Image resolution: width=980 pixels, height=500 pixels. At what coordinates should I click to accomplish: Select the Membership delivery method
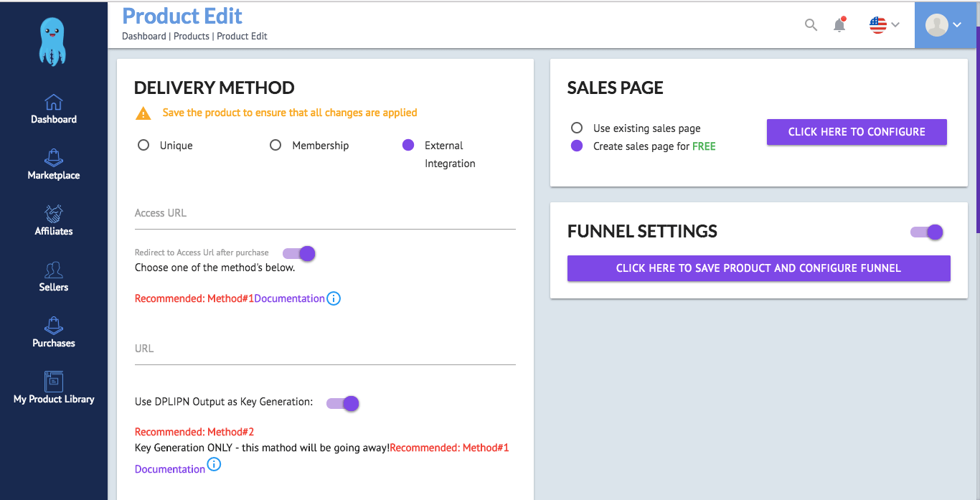pos(275,145)
